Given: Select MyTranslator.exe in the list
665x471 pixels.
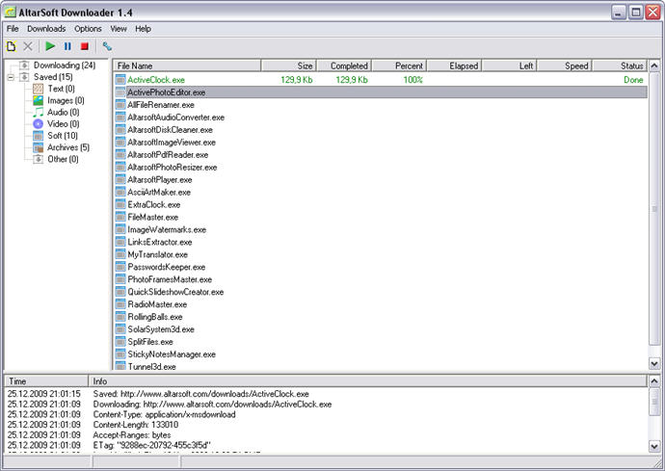Looking at the screenshot, I should coord(157,254).
